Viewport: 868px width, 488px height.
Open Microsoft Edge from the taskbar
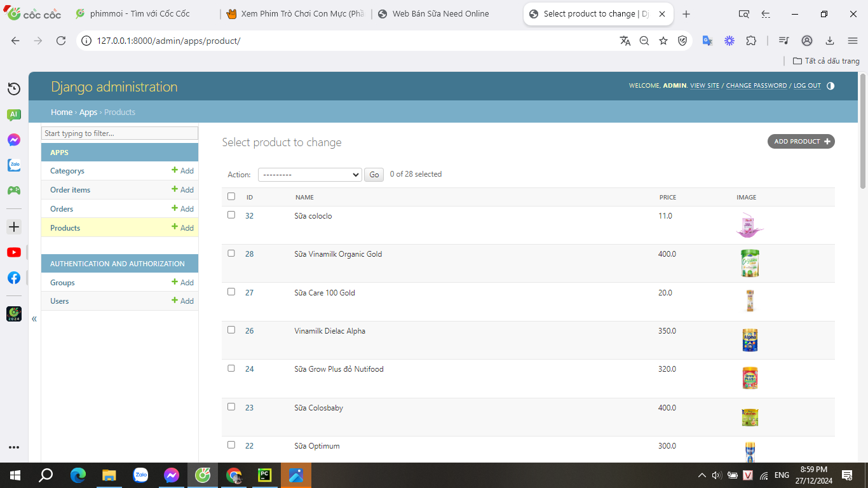[78, 475]
